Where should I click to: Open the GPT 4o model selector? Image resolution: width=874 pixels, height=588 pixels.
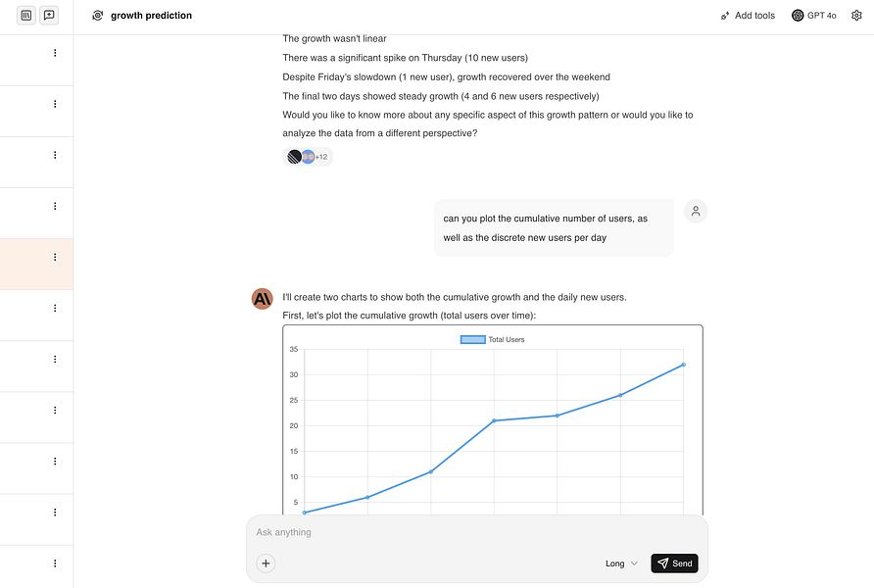coord(813,16)
